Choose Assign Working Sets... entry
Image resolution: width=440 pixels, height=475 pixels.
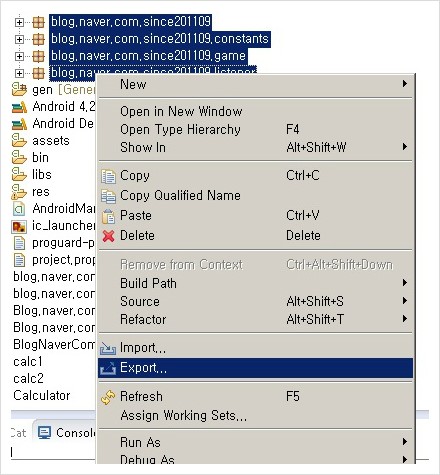click(x=255, y=416)
